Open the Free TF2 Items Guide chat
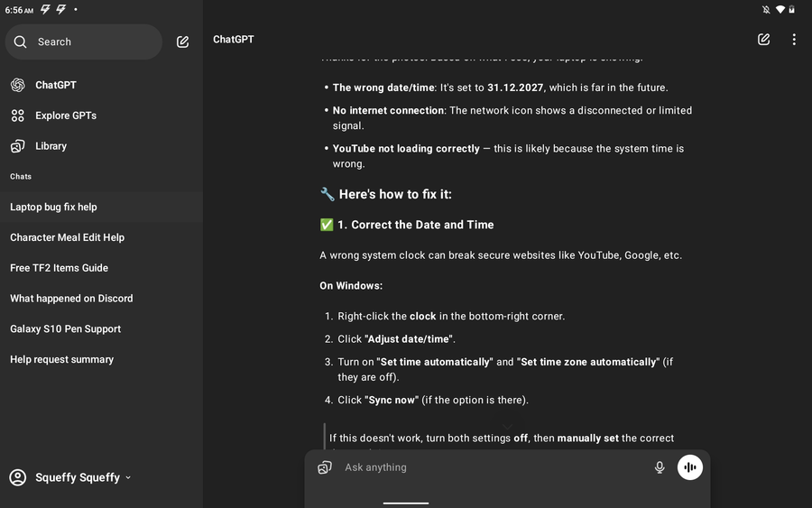 click(101, 268)
